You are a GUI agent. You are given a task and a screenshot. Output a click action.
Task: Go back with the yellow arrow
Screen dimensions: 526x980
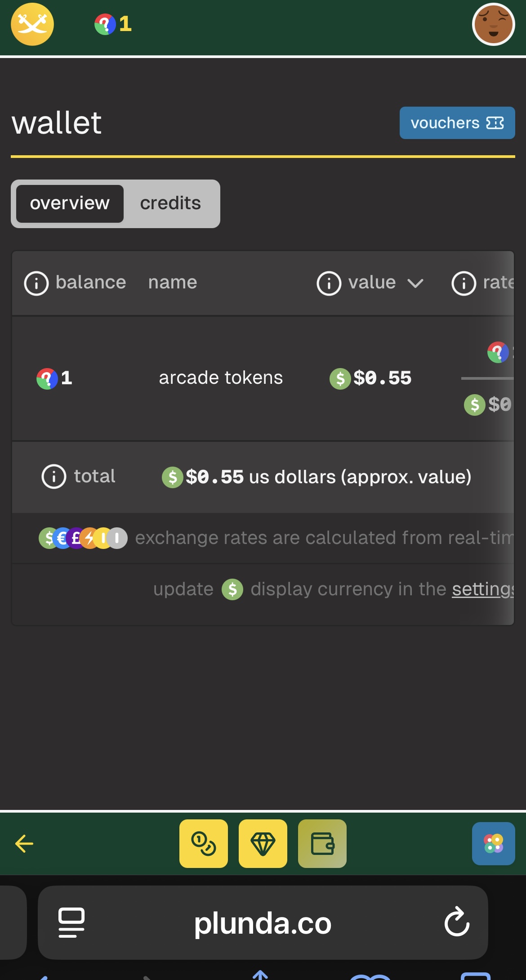(24, 843)
